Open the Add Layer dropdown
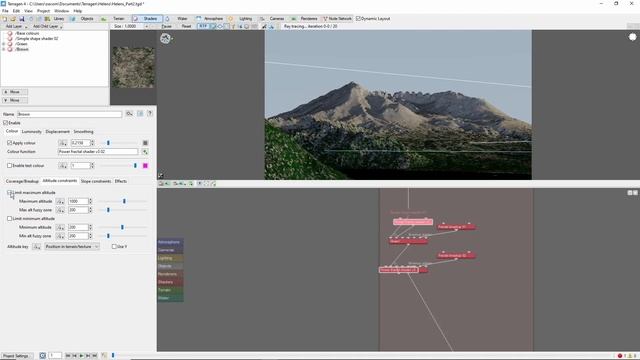This screenshot has width=640, height=360. (15, 27)
